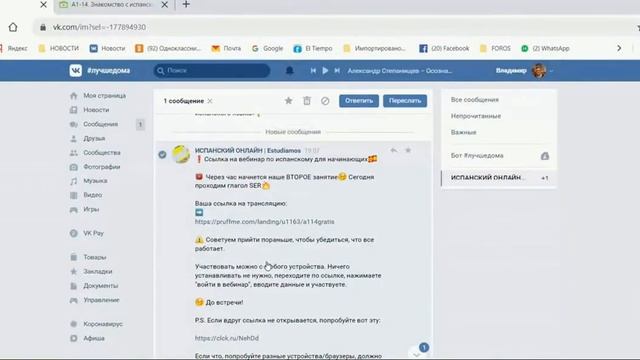Screen dimensions: 640x360
Task: Click the VK logo icon
Action: 76,71
